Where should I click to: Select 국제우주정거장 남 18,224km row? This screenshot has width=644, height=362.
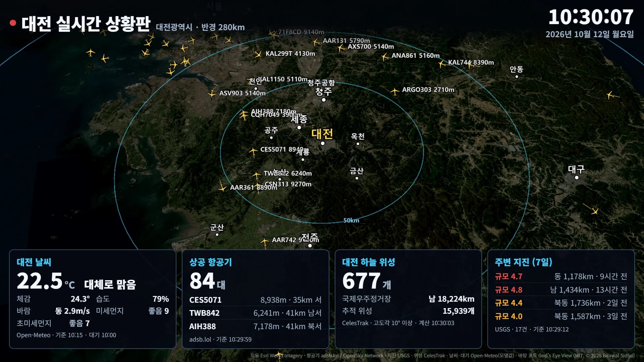tap(408, 299)
